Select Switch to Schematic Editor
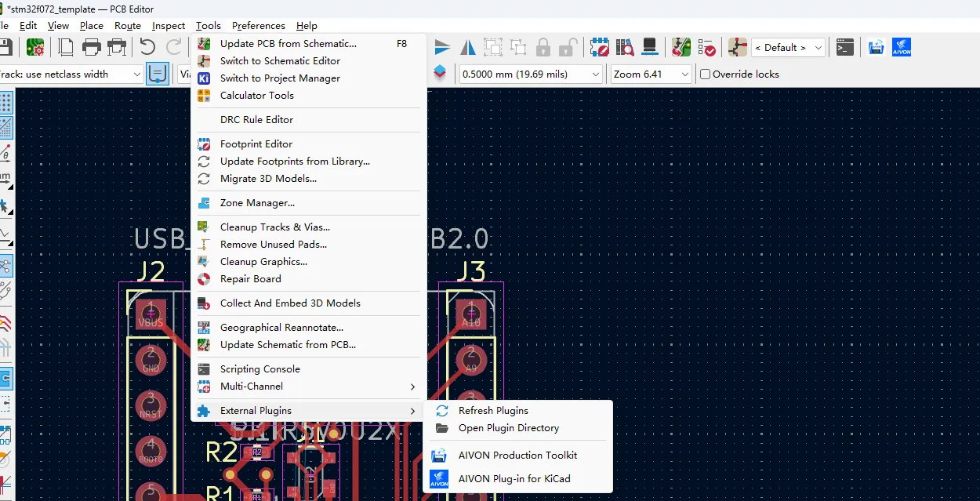Viewport: 980px width, 501px height. coord(309,61)
